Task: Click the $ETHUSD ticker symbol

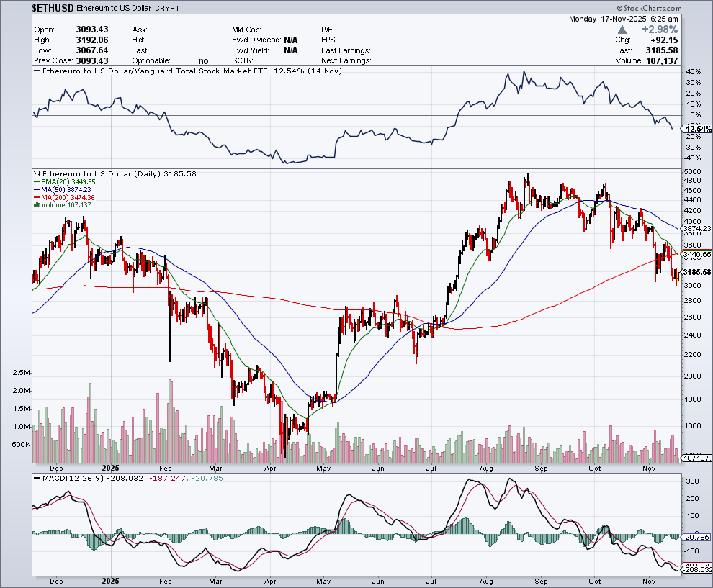Action: 53,8
